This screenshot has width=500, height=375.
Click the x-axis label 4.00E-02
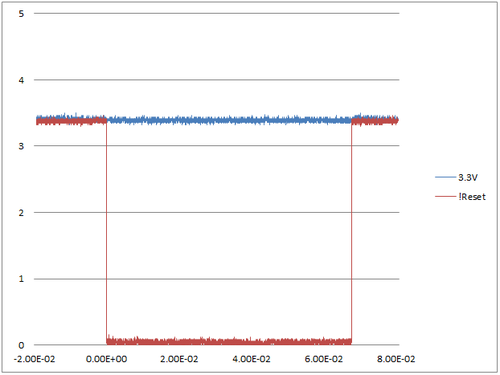click(251, 359)
